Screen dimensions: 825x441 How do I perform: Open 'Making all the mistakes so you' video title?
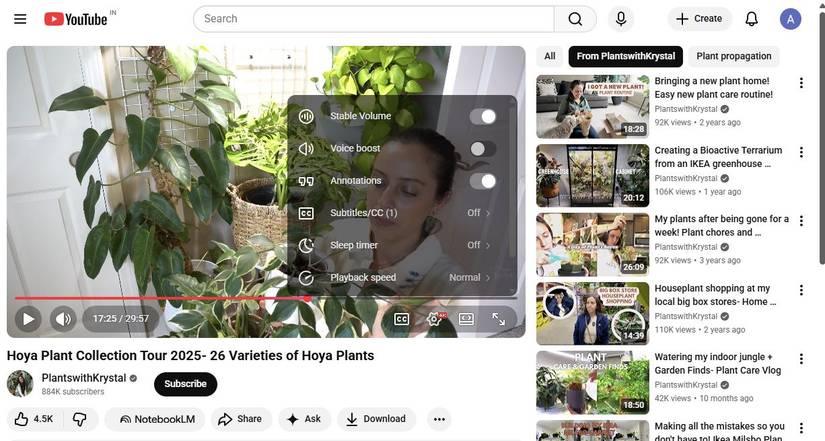click(x=719, y=431)
